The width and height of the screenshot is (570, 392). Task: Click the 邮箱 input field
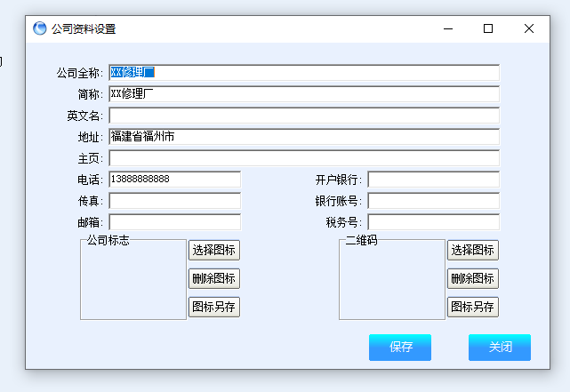(175, 222)
